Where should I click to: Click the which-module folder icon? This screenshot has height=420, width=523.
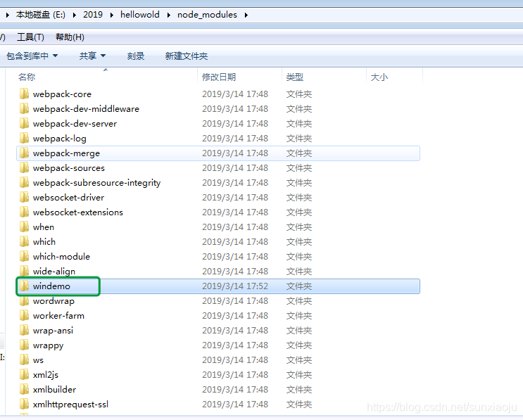pos(24,256)
